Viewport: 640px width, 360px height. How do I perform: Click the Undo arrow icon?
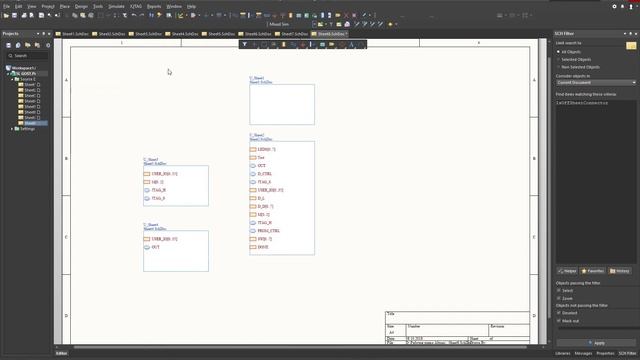point(134,16)
